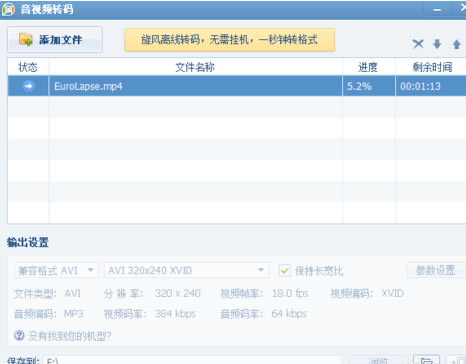
Task: Click the save path field showing E:\
Action: tap(192, 361)
